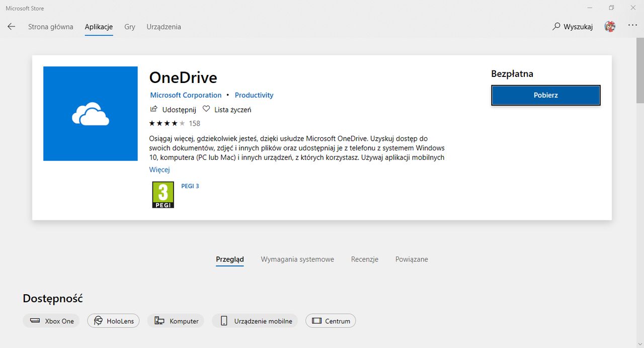Open the Productivity category link
The image size is (644, 348).
coord(254,95)
